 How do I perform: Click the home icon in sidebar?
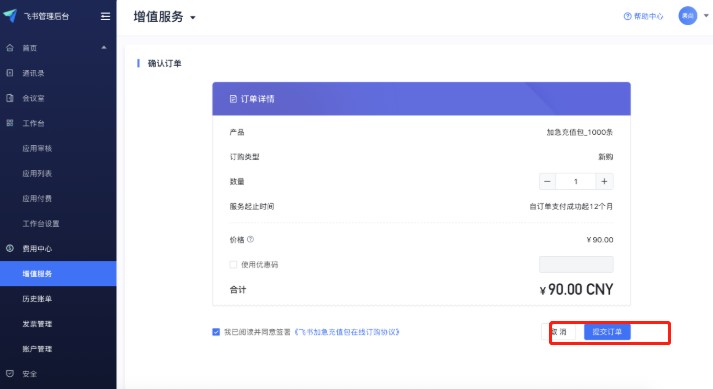(x=10, y=48)
